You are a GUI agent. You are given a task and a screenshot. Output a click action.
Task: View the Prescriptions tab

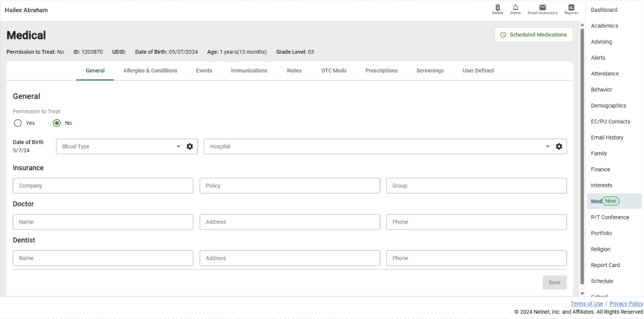381,71
